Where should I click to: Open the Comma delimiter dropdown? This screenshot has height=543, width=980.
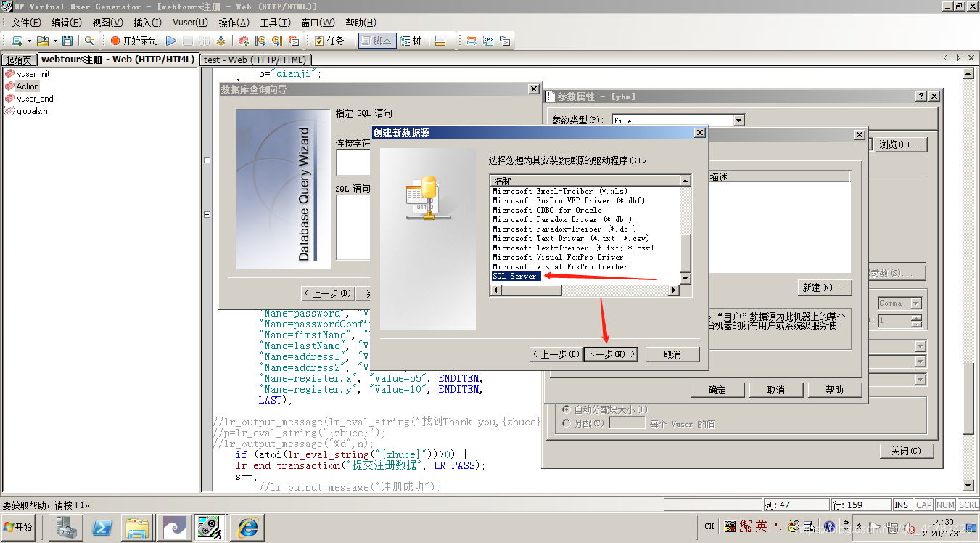coord(915,303)
